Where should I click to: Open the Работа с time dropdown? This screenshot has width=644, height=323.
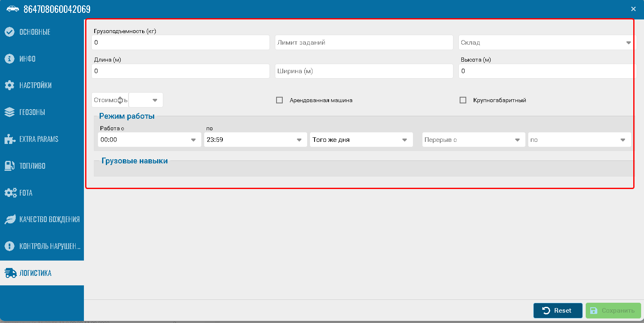click(193, 140)
